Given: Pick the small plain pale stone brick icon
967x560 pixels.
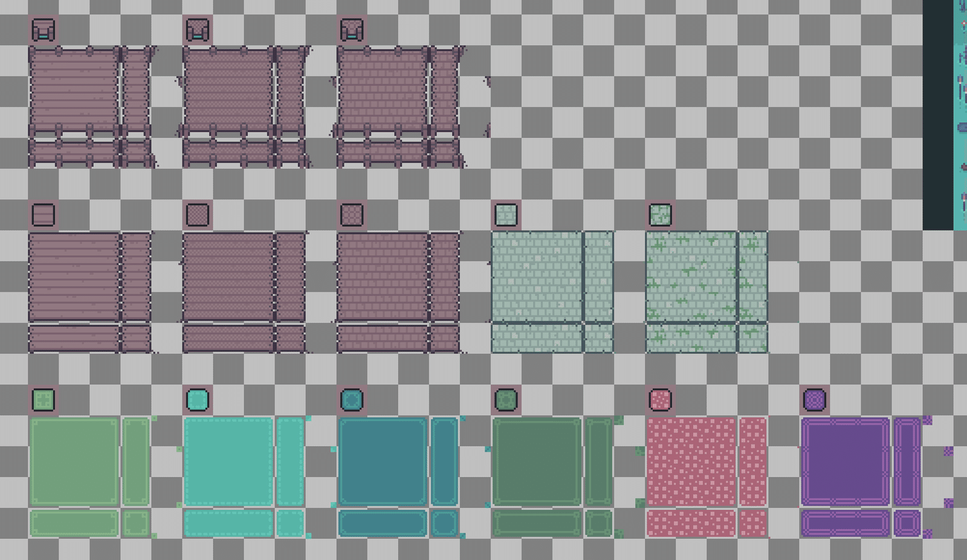Looking at the screenshot, I should [x=506, y=215].
